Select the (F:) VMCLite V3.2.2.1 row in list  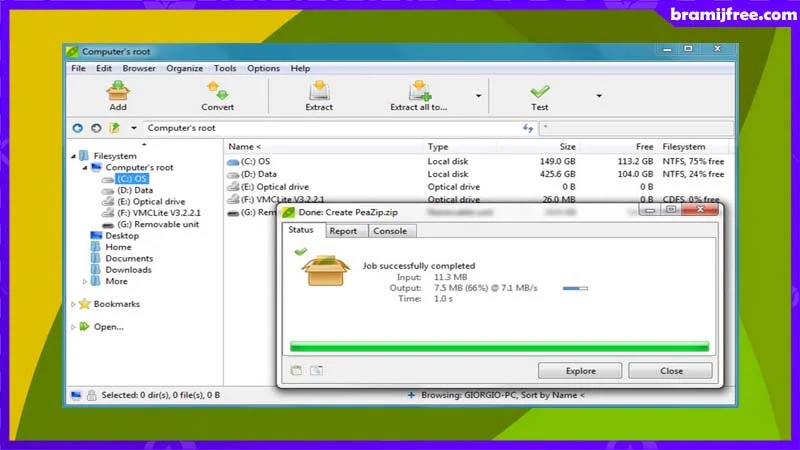click(x=477, y=199)
